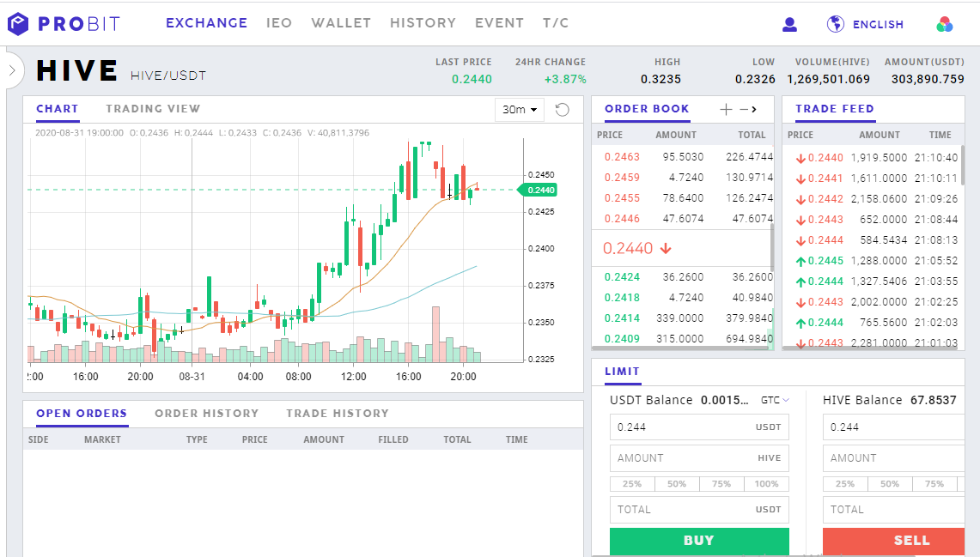Click the ProBit logo icon
The image size is (980, 557).
(x=18, y=24)
